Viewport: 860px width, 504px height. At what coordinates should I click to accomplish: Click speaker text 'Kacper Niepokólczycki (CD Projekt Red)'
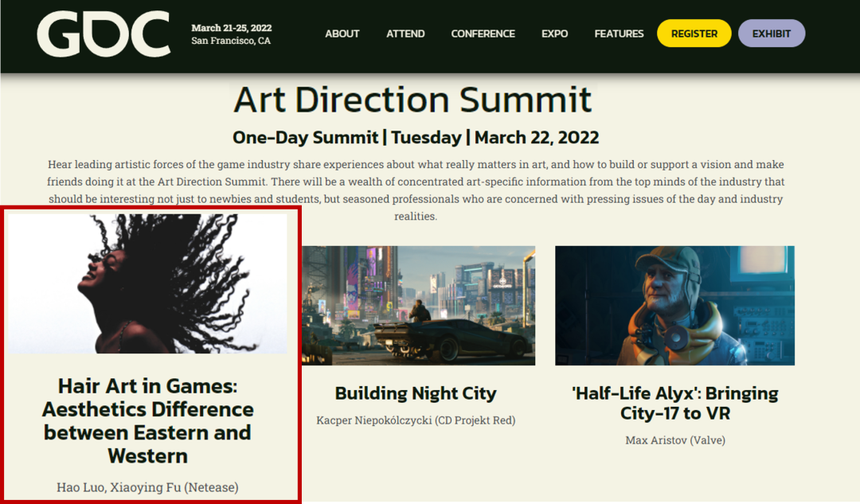(x=416, y=420)
